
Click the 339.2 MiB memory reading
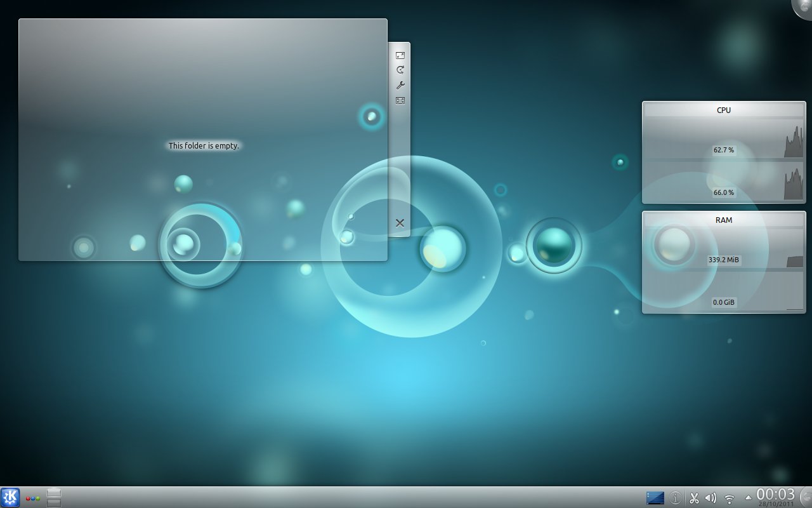(x=724, y=260)
